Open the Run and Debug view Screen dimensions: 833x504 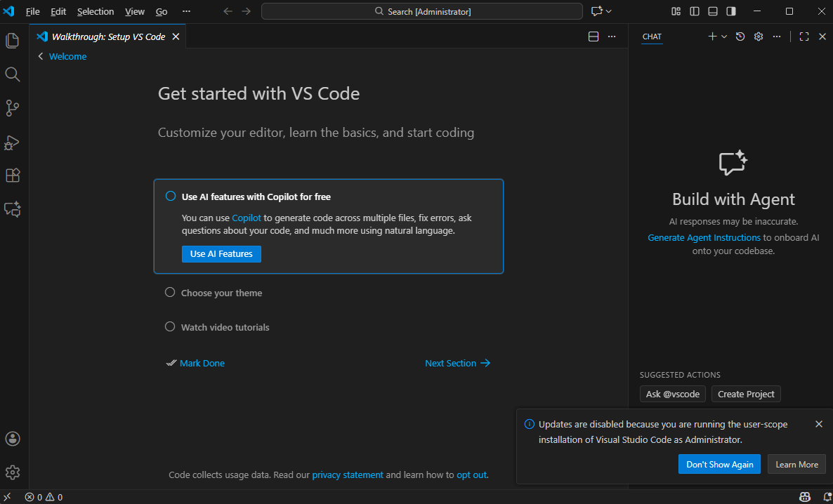point(13,142)
